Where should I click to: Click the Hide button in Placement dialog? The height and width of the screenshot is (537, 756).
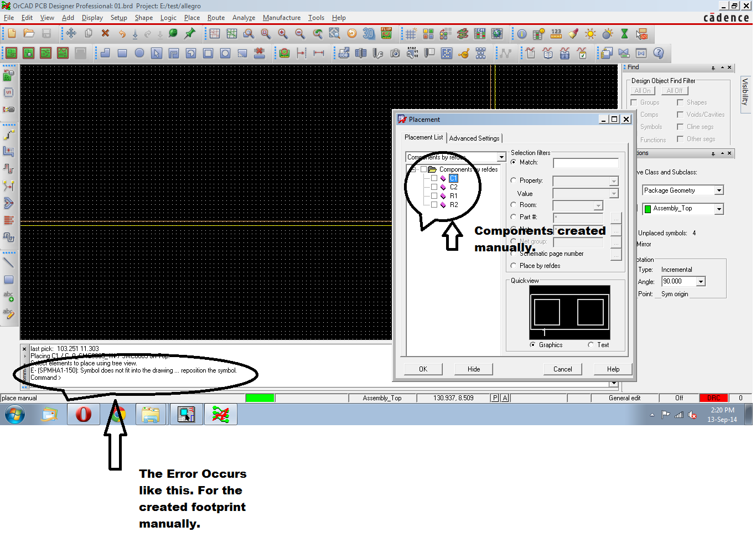pyautogui.click(x=473, y=369)
